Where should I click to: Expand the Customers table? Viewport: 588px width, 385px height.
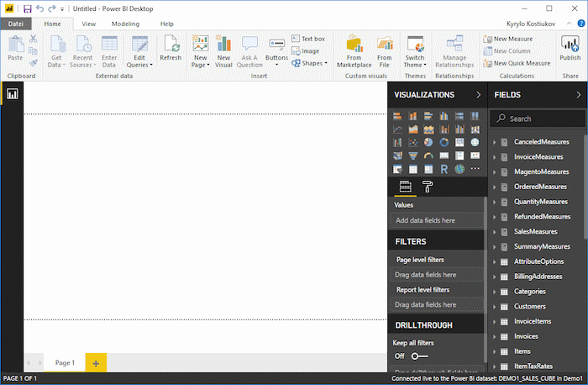(x=494, y=307)
